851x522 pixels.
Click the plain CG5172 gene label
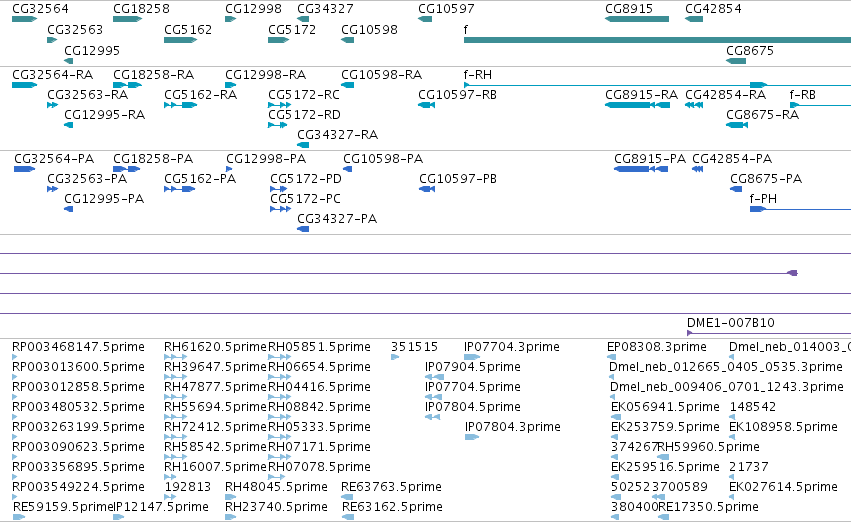[292, 30]
